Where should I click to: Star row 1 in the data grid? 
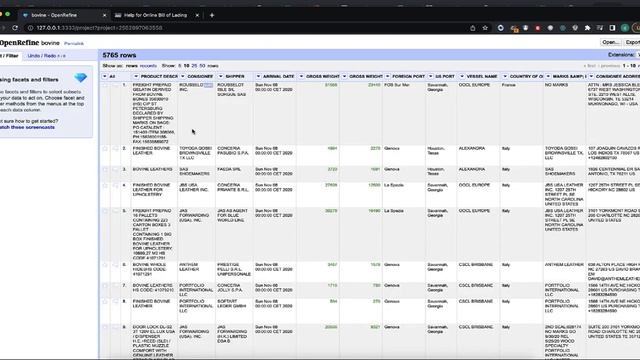point(105,85)
